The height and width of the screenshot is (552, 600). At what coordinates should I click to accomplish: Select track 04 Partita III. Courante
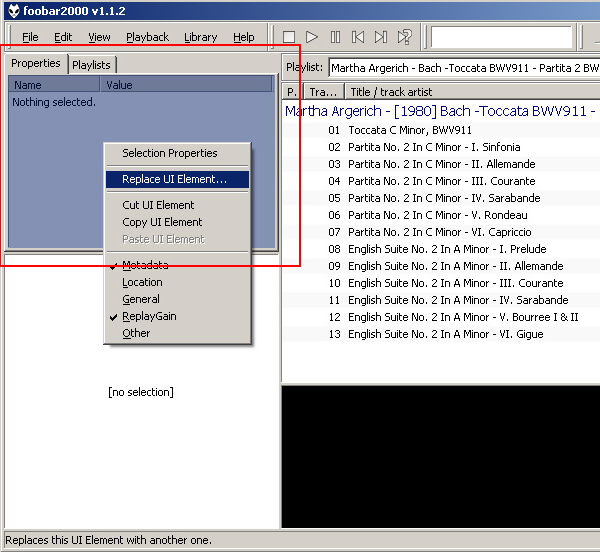click(441, 181)
